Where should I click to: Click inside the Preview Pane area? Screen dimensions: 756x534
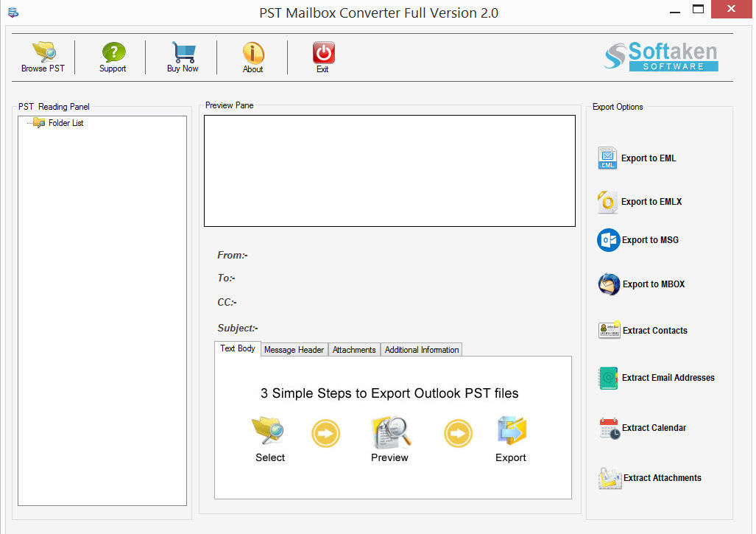coord(389,170)
